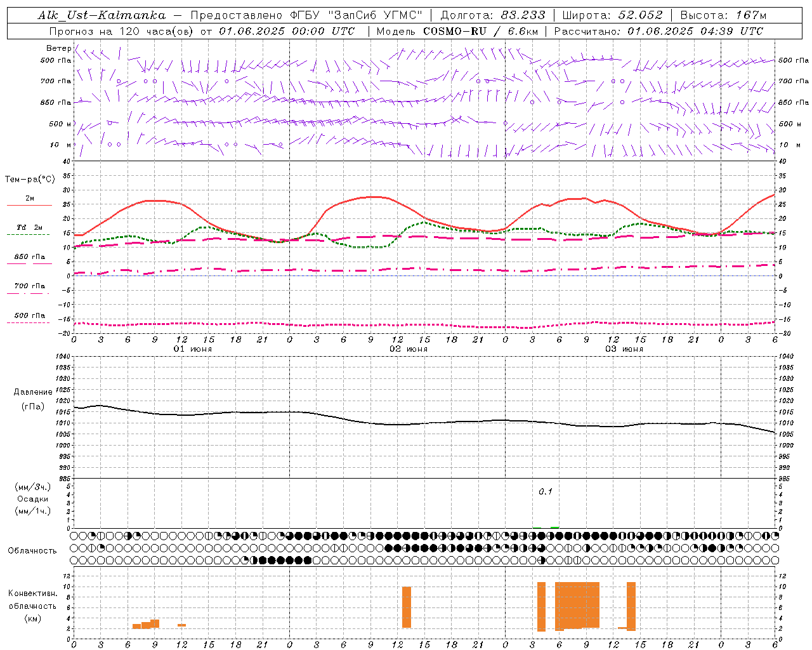Screen dimensions: 812x650
Task: Select the left-side '500 м' wind level label
Action: tap(60, 124)
